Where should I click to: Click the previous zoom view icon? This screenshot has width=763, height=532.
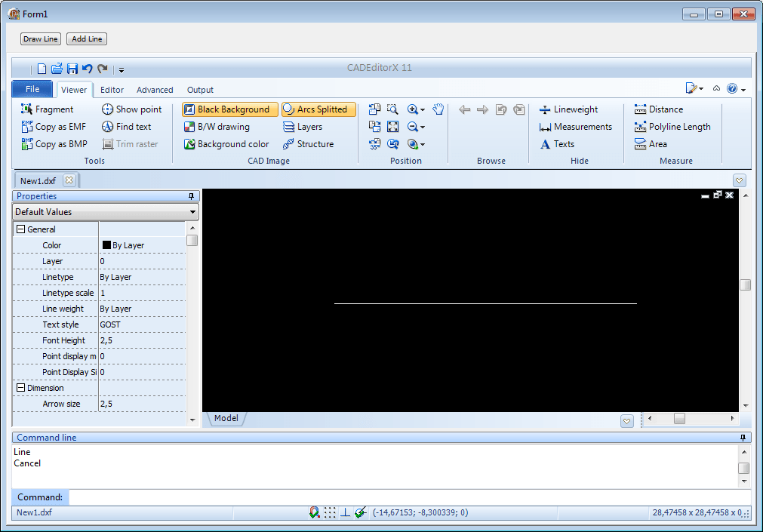(x=392, y=144)
